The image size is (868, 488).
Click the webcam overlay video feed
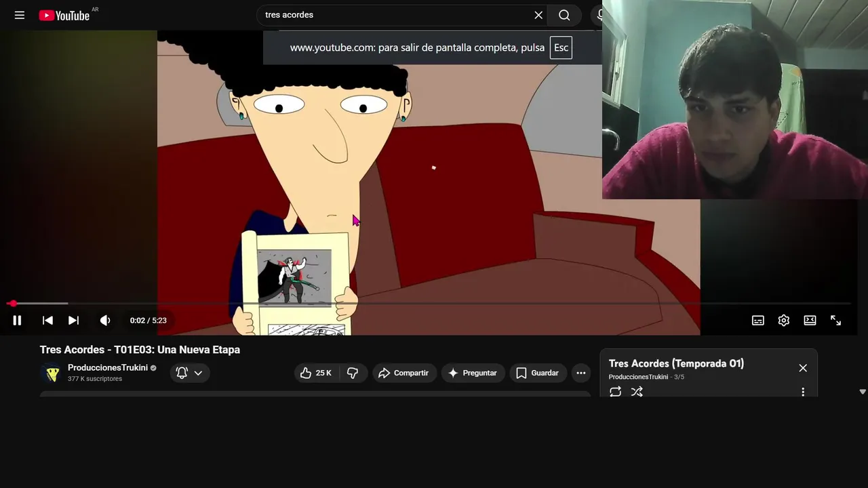click(735, 100)
